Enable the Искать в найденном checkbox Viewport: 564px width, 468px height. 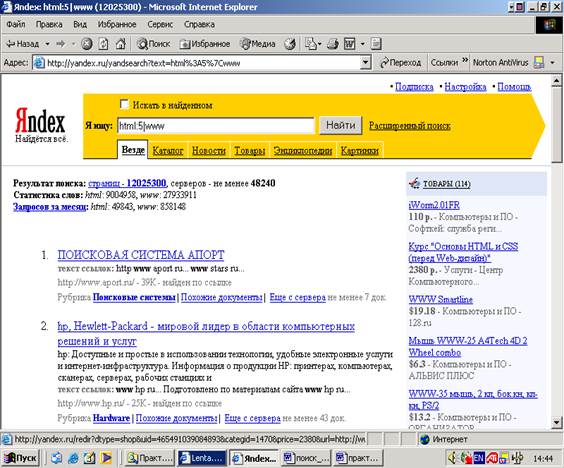click(124, 104)
